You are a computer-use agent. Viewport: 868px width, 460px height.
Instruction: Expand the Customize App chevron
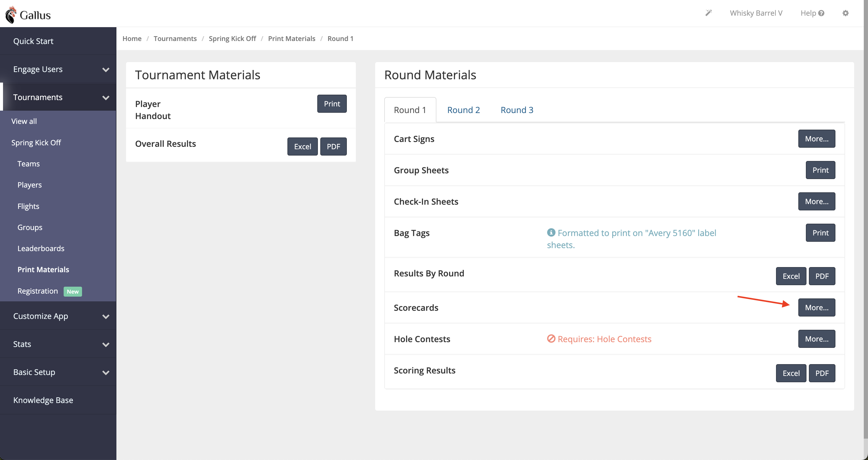click(106, 317)
